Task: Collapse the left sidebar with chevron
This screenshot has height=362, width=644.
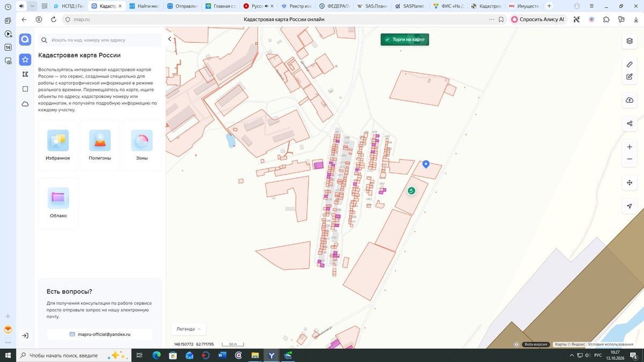Action: pyautogui.click(x=170, y=39)
